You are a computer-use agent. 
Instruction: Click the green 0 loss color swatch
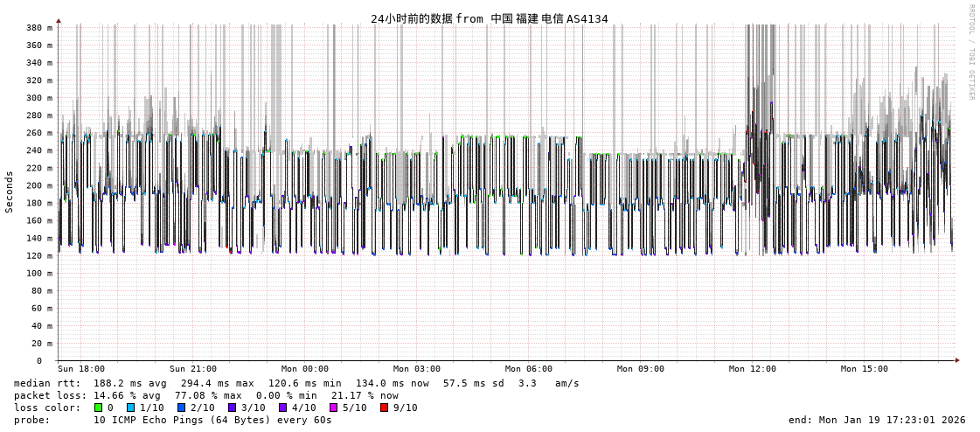[99, 408]
